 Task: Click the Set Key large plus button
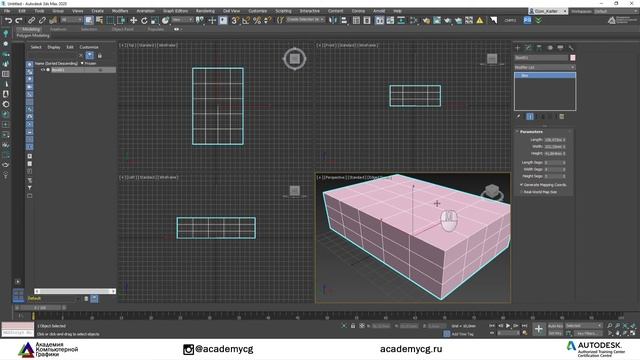click(x=538, y=329)
